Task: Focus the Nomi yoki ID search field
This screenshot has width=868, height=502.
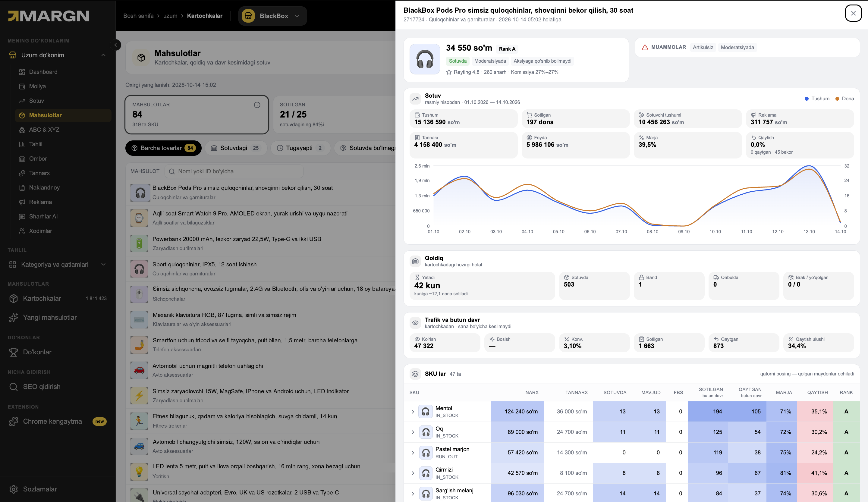Action: (x=234, y=171)
